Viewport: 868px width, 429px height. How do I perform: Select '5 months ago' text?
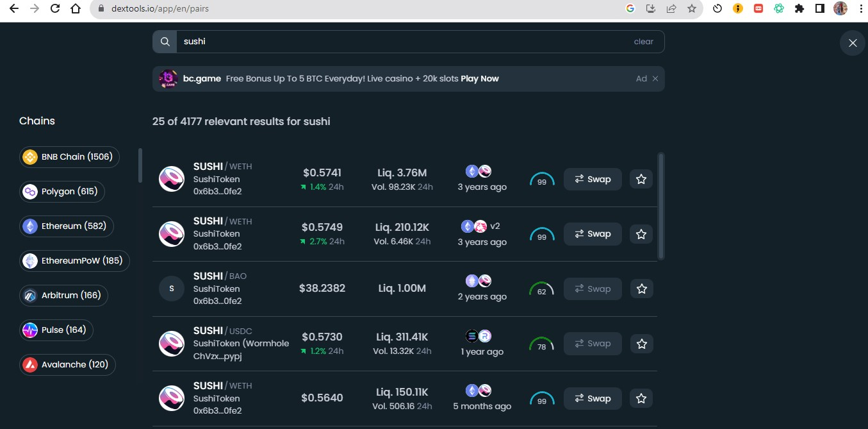click(482, 406)
